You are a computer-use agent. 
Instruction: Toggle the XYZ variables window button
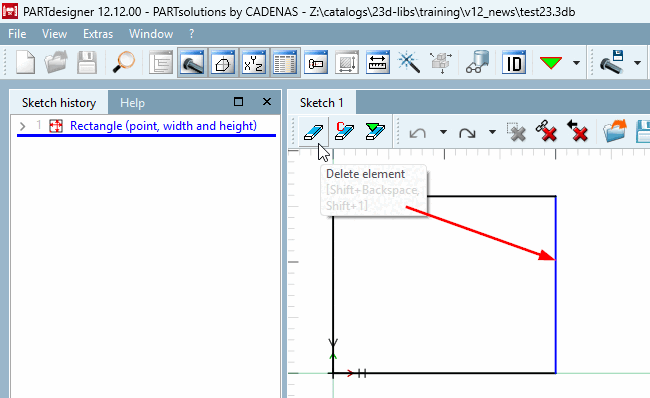click(254, 63)
